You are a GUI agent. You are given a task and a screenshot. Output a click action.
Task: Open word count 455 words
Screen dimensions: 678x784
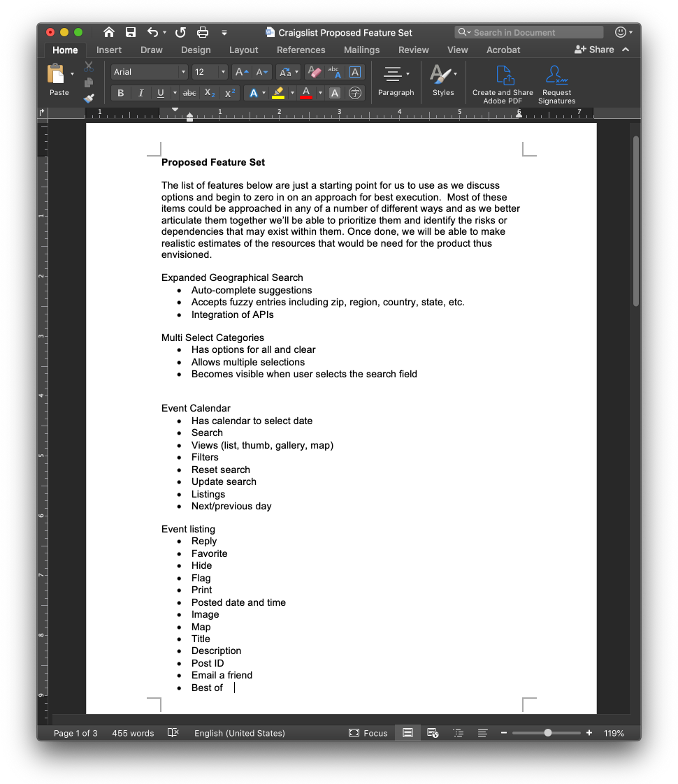[133, 733]
